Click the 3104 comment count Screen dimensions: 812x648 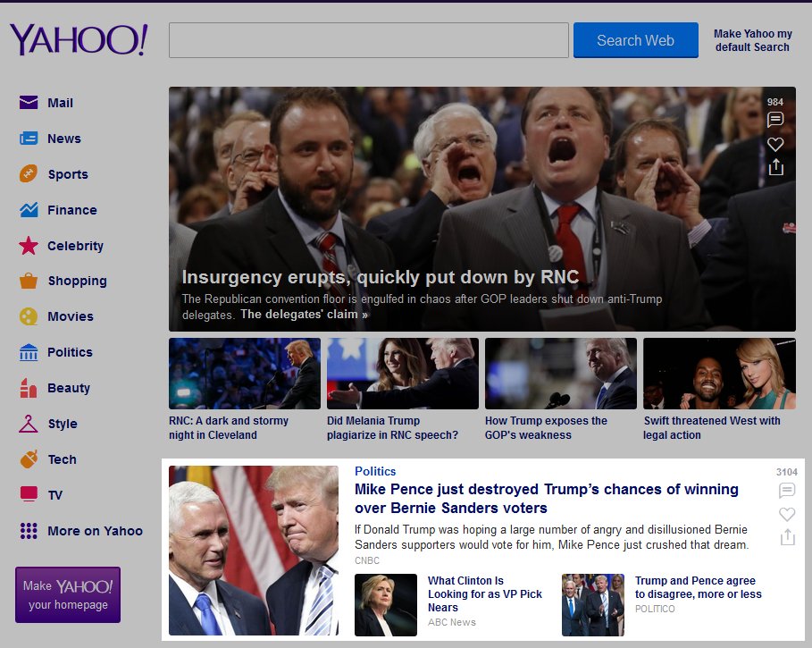click(x=787, y=472)
